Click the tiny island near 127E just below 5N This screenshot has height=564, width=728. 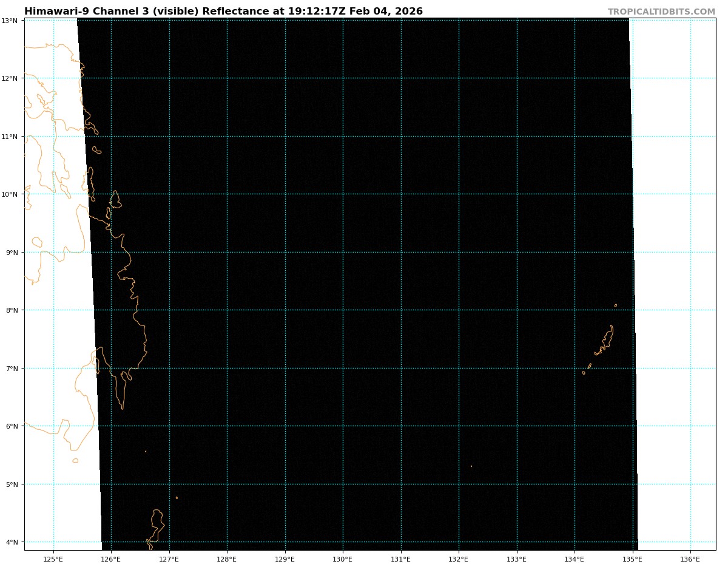(177, 498)
